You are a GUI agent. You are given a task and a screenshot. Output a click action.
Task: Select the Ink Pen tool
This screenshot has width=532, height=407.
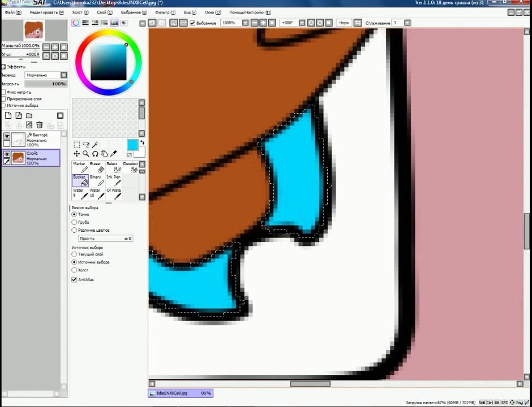[113, 181]
